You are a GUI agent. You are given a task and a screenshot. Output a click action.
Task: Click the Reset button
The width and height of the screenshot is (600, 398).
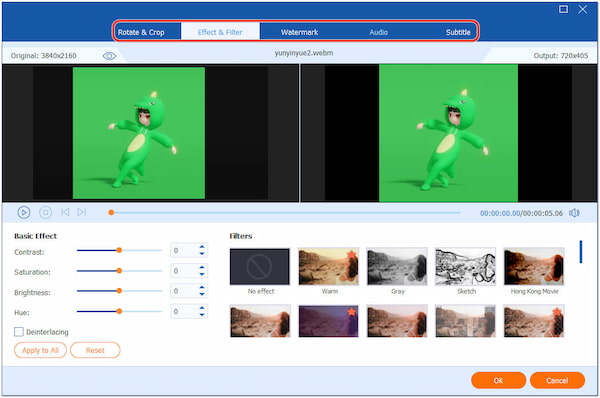tap(95, 350)
